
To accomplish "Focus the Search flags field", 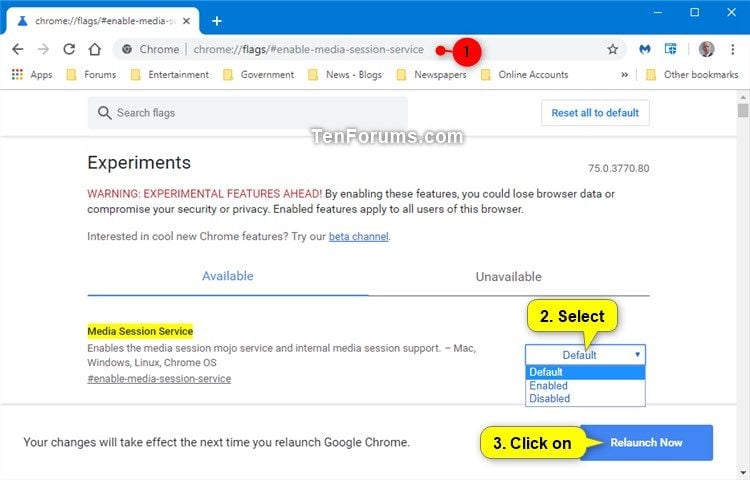I will pos(248,113).
